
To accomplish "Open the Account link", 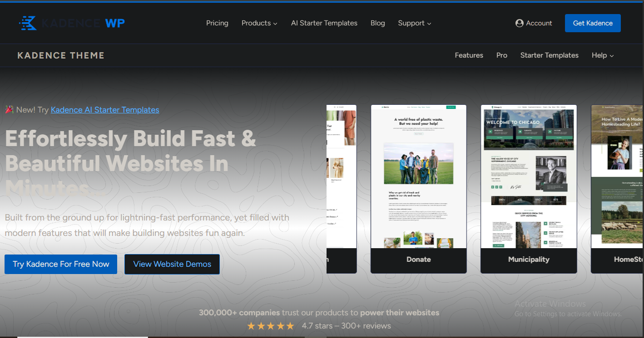I will tap(534, 23).
